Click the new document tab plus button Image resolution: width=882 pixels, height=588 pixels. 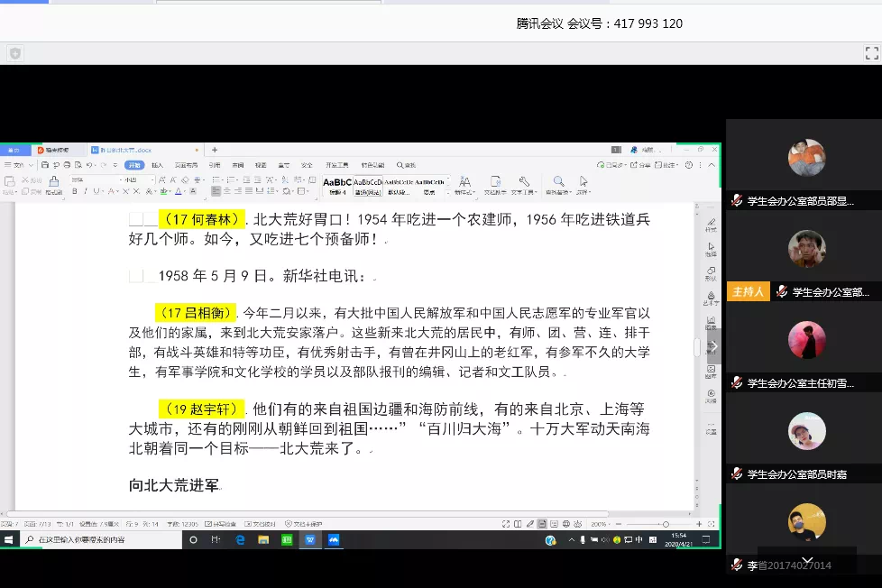pos(215,150)
